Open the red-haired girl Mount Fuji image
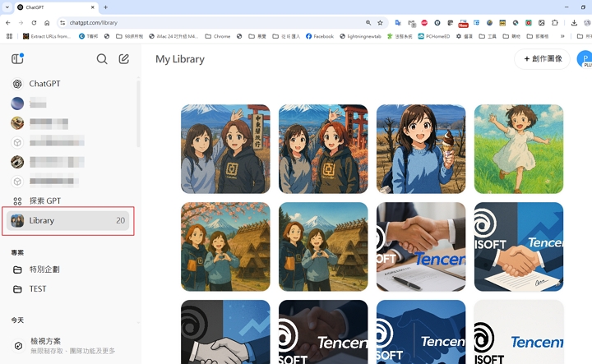This screenshot has width=592, height=364. [323, 149]
